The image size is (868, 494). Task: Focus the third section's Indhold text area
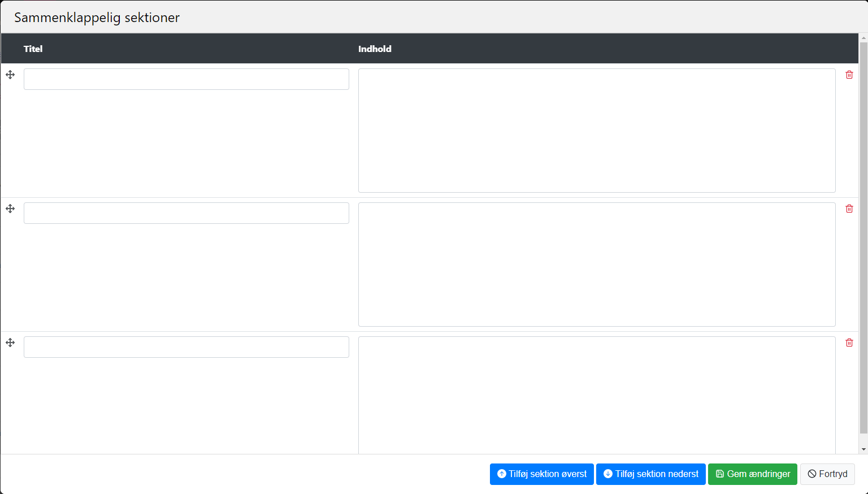click(x=596, y=396)
